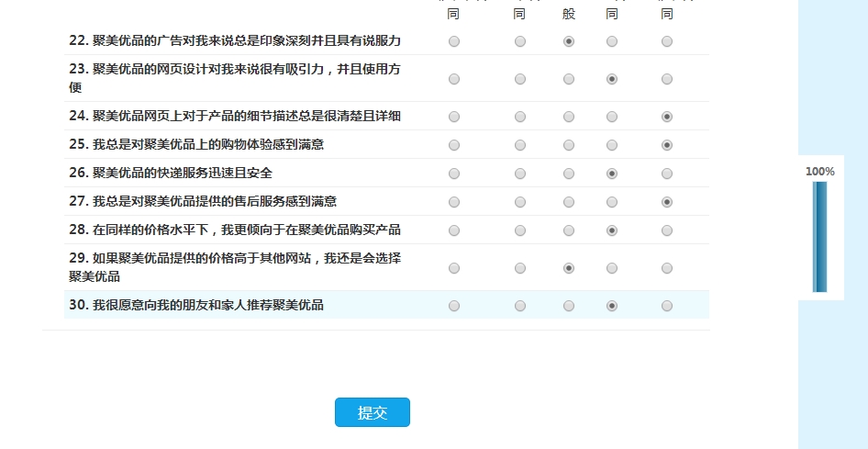
Task: Click question 30 text about 朋友和家人推荐
Action: 196,305
